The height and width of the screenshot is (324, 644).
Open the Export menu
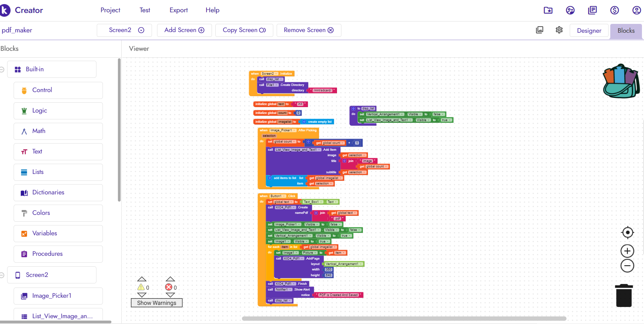coord(179,10)
